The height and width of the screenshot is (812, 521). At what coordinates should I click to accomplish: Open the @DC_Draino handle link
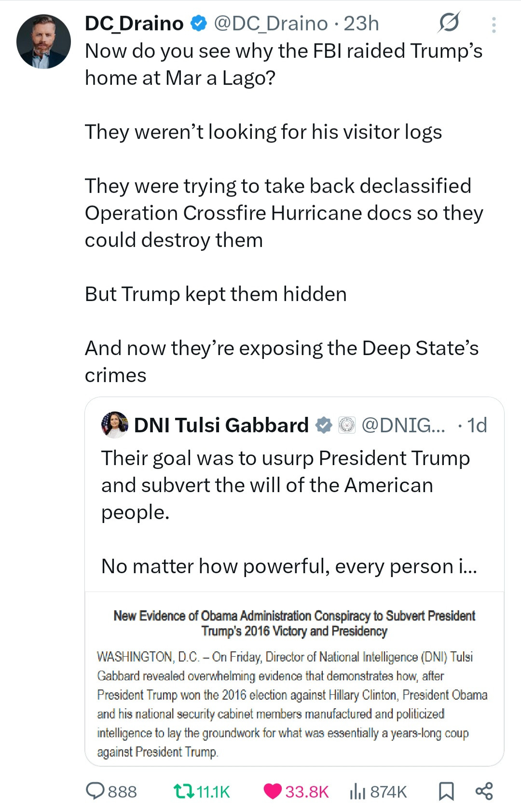click(271, 23)
